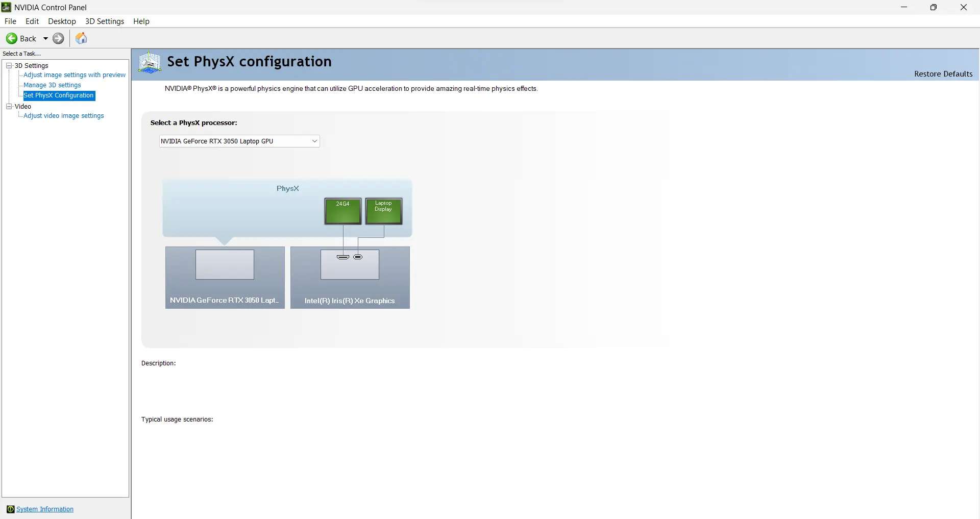
Task: Click the System Information icon
Action: [x=10, y=509]
